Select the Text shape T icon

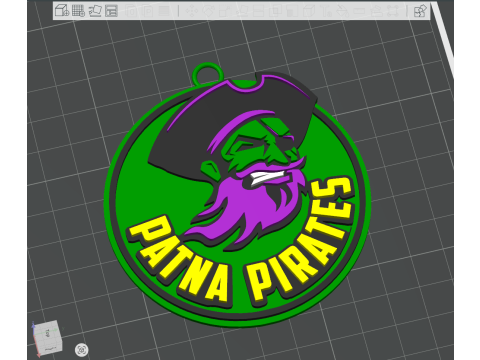click(x=325, y=11)
